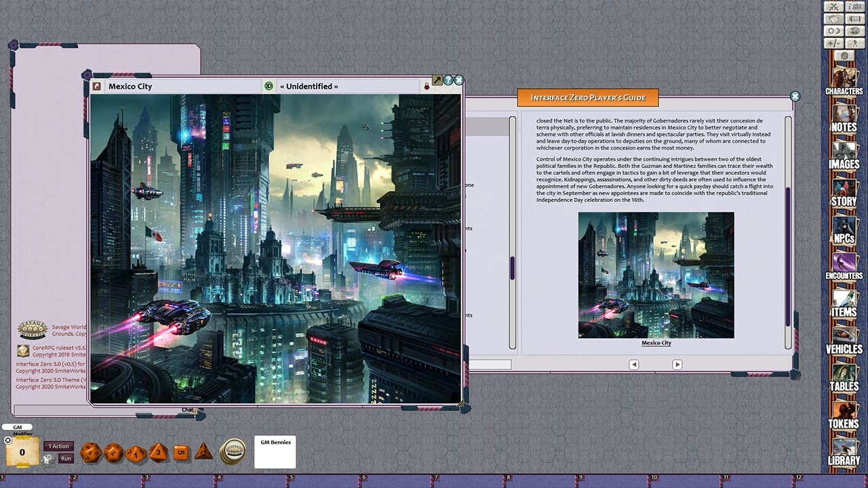Screen dimensions: 868x488
Task: Roll the four-sided d4 die
Action: coord(205,452)
